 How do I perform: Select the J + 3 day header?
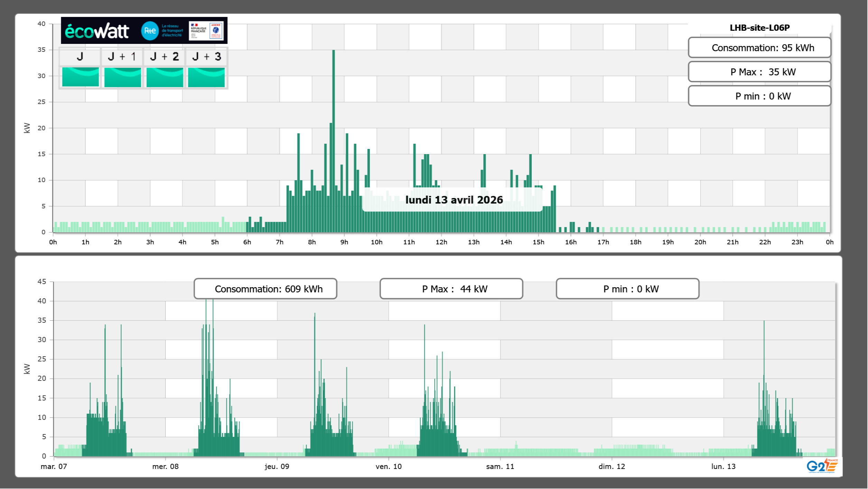point(206,57)
